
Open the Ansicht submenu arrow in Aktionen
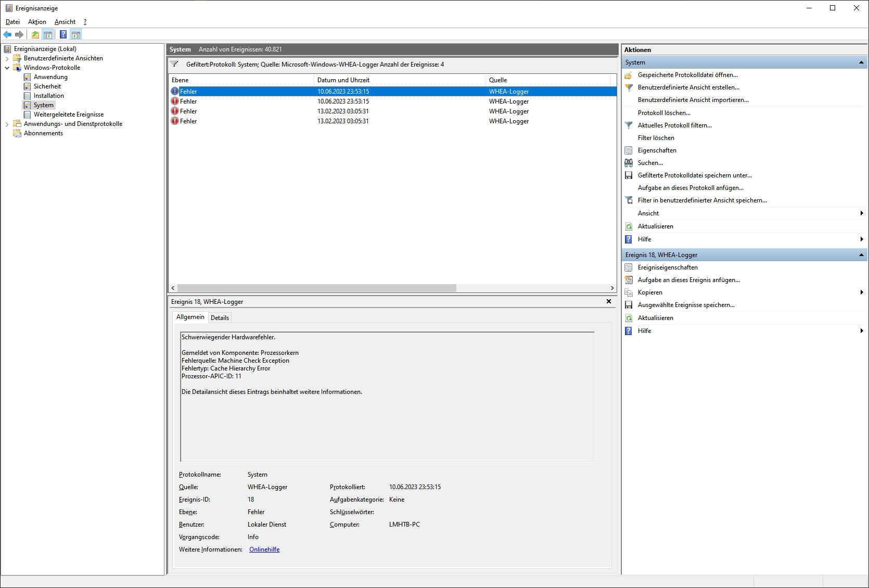tap(862, 213)
